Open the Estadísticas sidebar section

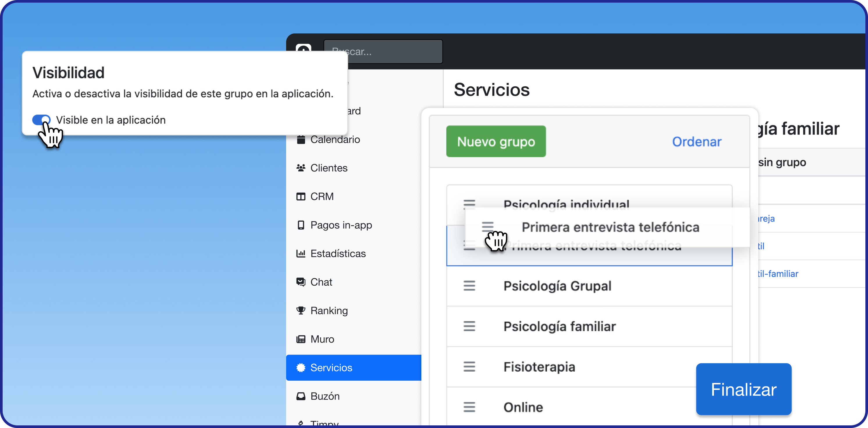(338, 253)
